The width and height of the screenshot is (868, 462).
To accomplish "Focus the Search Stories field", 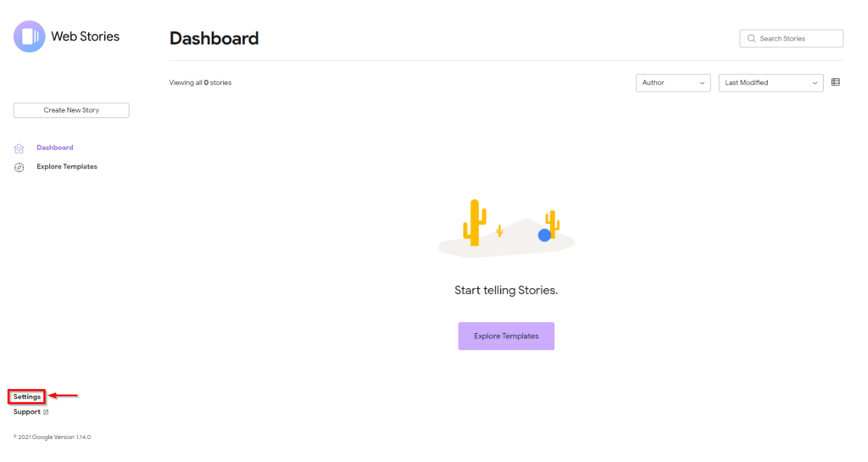I will tap(791, 39).
